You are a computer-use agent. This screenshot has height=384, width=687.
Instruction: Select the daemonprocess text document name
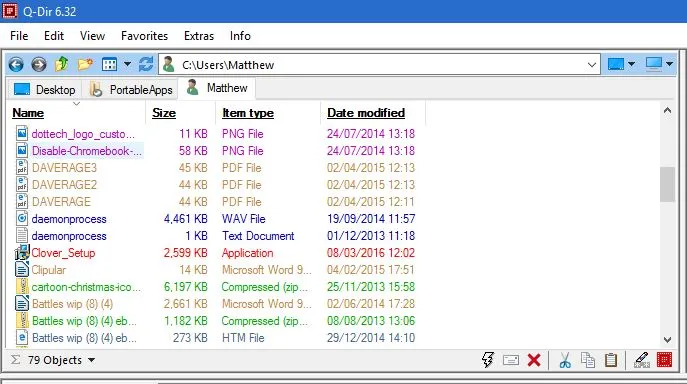[x=69, y=236]
